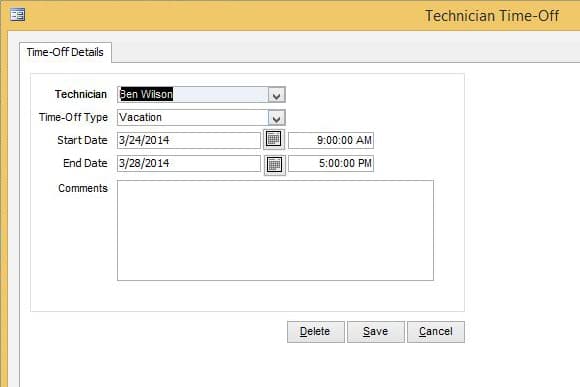Click the Technician label
This screenshot has width=580, height=387.
coord(81,94)
